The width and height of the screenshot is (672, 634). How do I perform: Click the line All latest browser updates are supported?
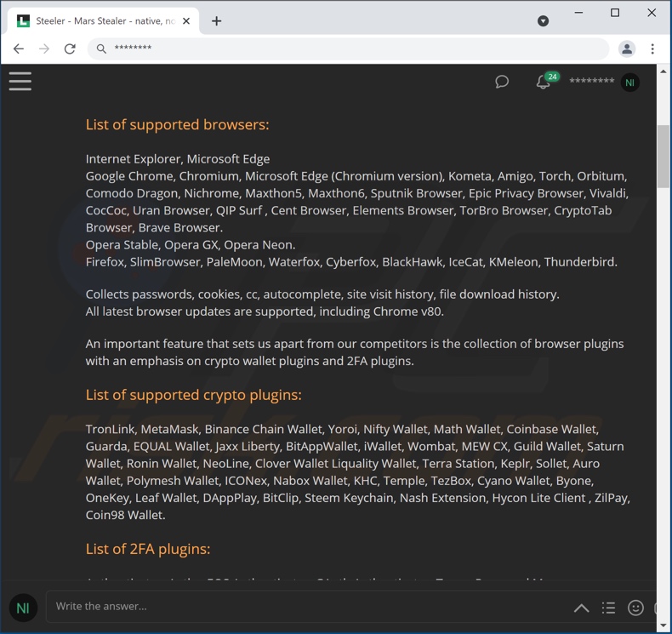pyautogui.click(x=265, y=311)
